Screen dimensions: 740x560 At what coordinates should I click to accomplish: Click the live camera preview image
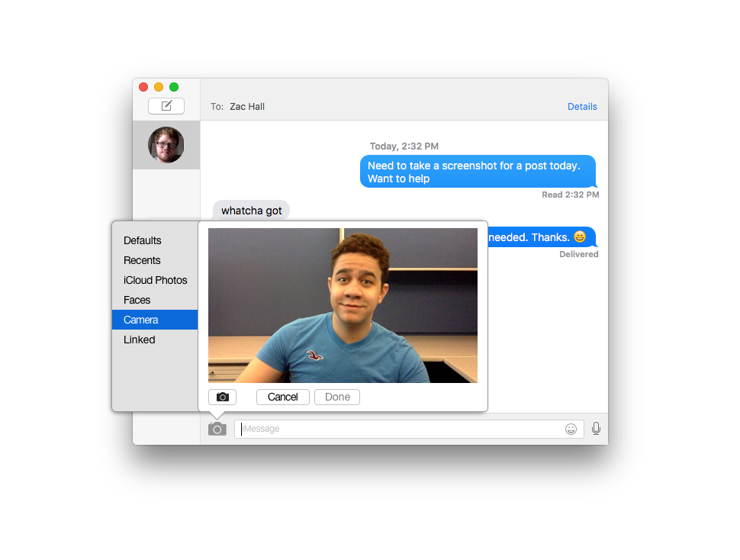click(x=343, y=305)
